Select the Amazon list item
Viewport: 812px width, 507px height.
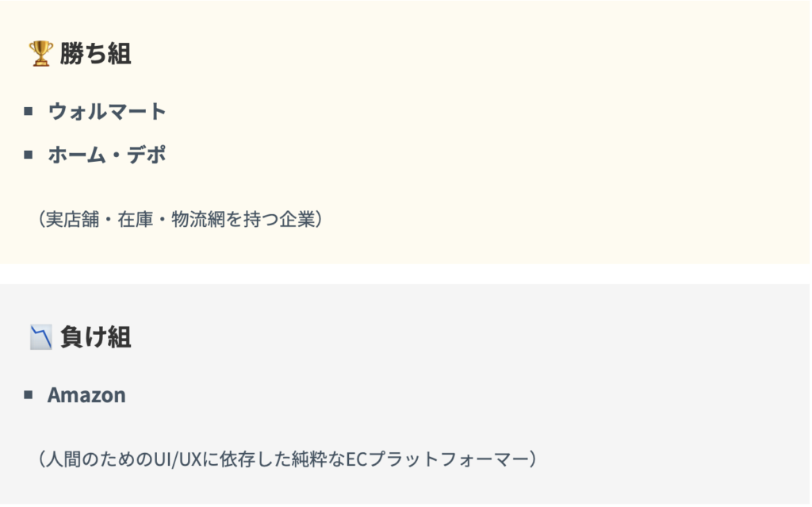(x=86, y=395)
